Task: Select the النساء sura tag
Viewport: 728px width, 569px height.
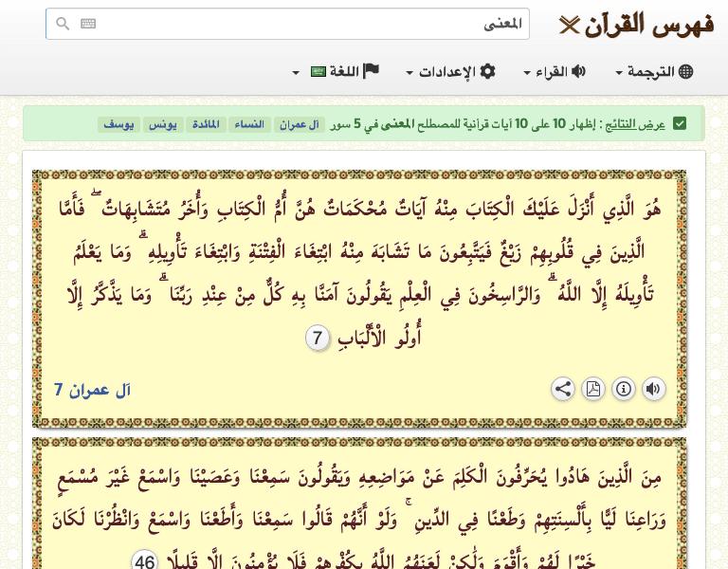Action: click(250, 124)
